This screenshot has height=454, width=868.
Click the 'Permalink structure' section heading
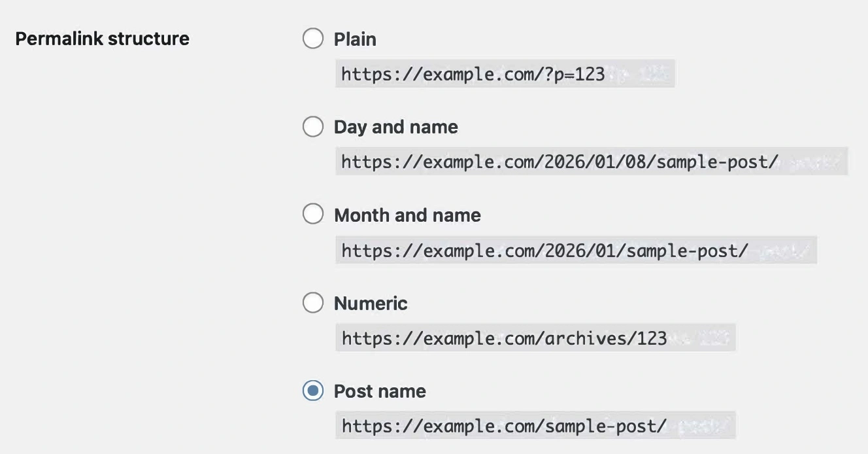(102, 39)
